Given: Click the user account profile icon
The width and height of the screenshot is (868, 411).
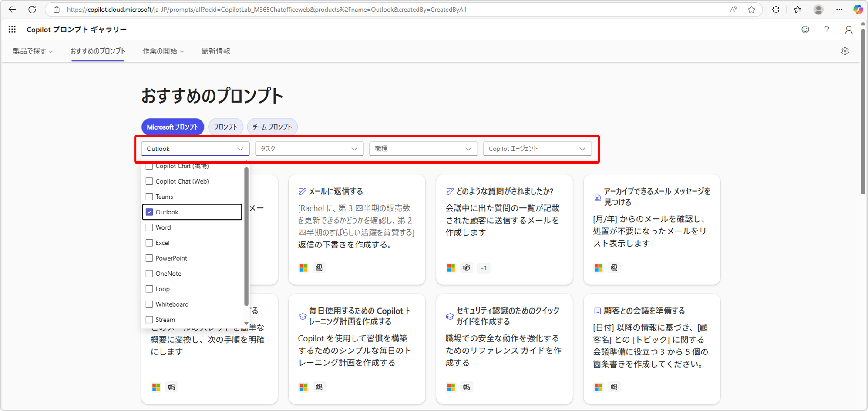Looking at the screenshot, I should pos(848,29).
